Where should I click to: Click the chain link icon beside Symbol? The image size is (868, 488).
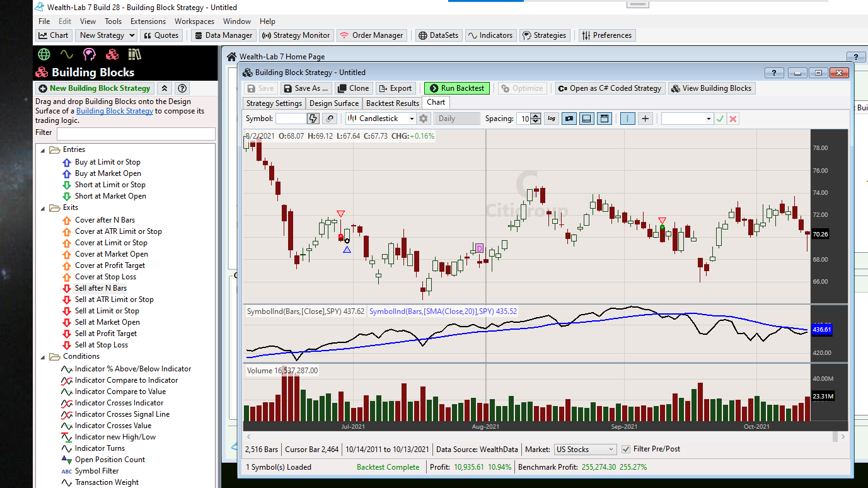(x=330, y=119)
